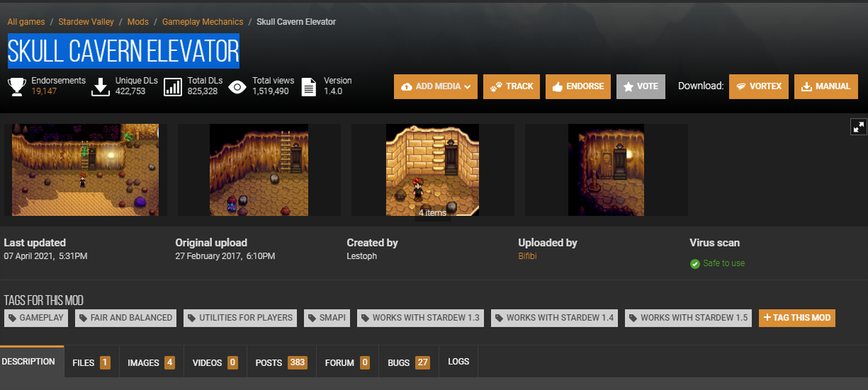Endorse the Skull Cavern Elevator mod
This screenshot has height=390, width=868.
pos(578,87)
